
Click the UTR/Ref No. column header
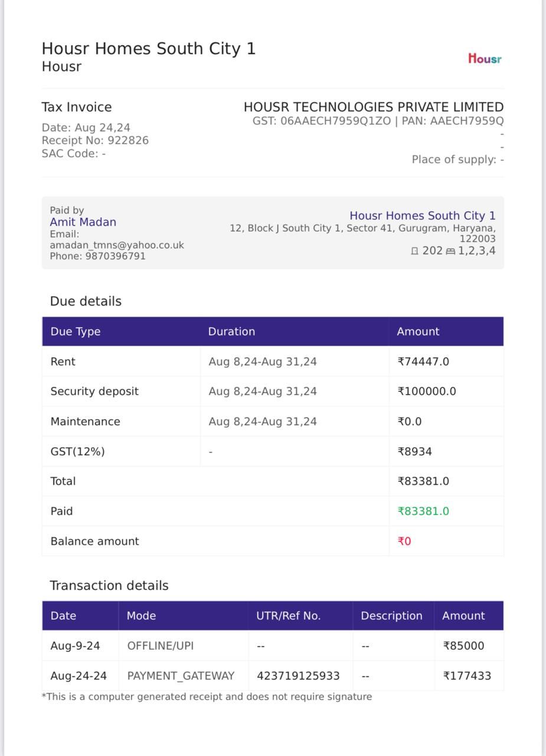[x=288, y=616]
